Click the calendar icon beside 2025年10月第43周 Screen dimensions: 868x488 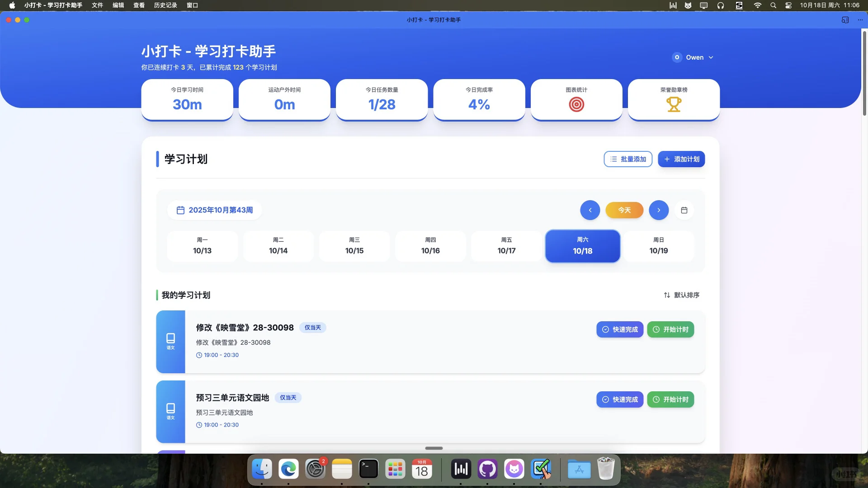tap(181, 210)
